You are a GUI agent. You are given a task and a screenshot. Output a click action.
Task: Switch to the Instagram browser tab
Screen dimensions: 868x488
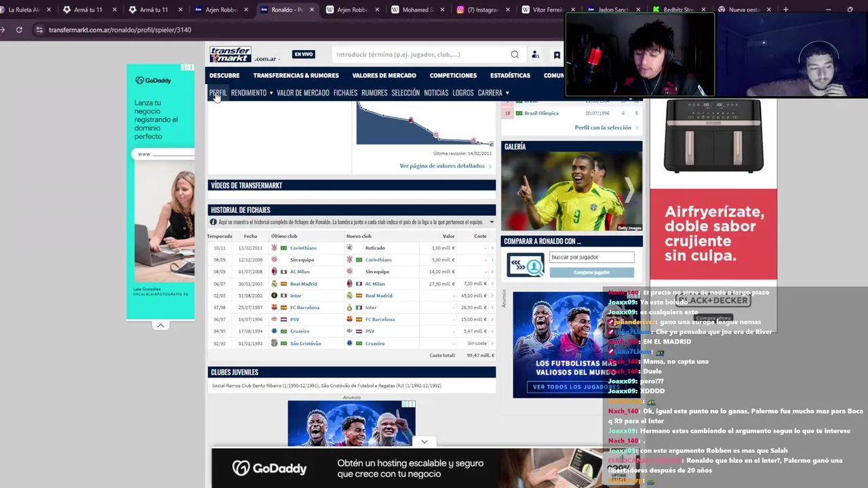(x=478, y=9)
